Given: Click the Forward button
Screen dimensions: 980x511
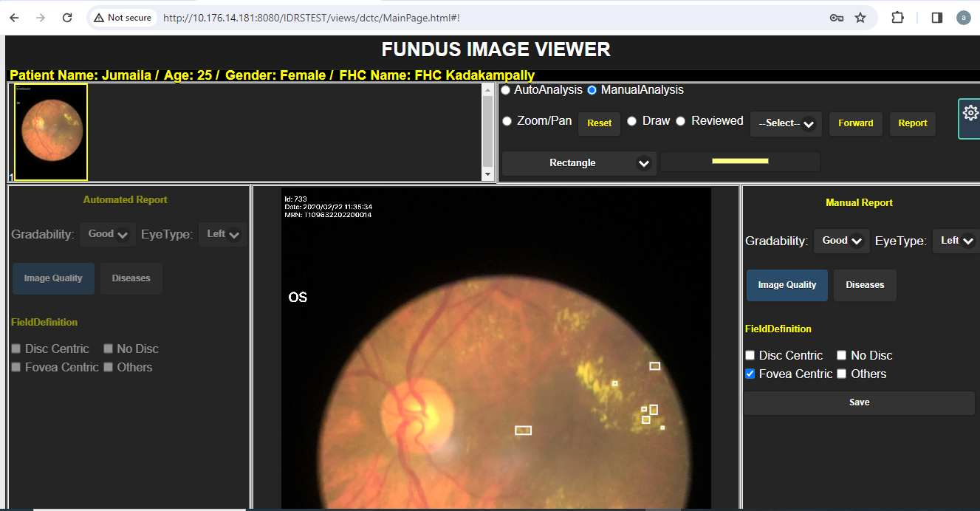Looking at the screenshot, I should 856,123.
